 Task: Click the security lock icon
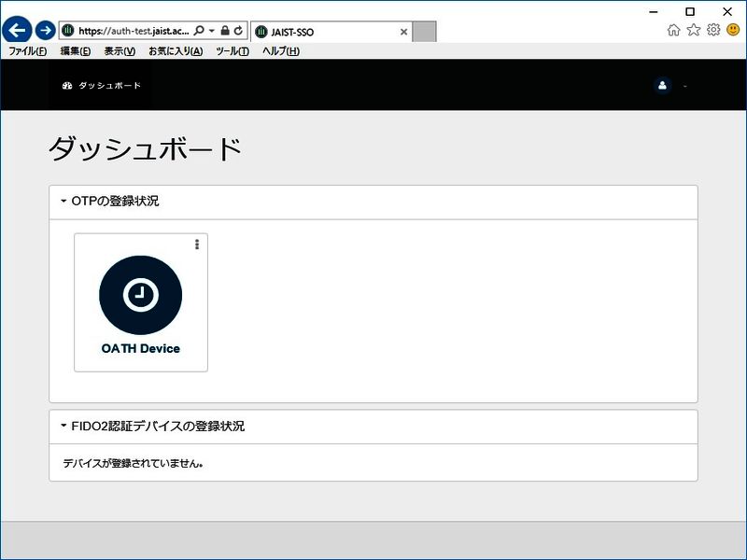point(225,31)
